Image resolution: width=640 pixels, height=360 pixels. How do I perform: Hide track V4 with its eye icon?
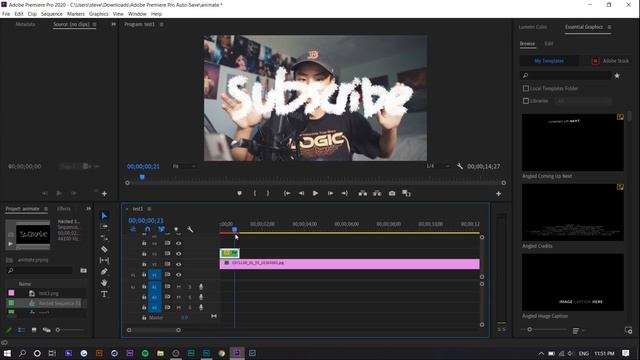178,243
